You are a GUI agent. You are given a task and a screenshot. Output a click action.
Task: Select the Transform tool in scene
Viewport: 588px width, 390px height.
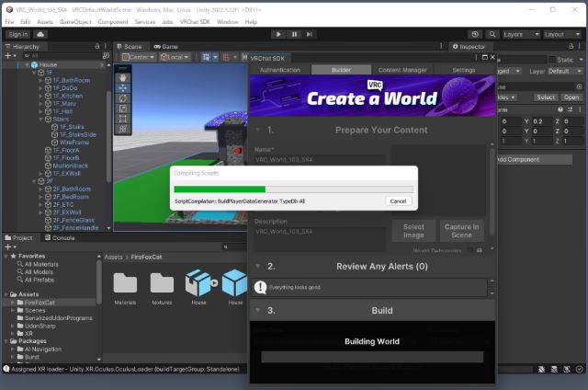[x=122, y=129]
